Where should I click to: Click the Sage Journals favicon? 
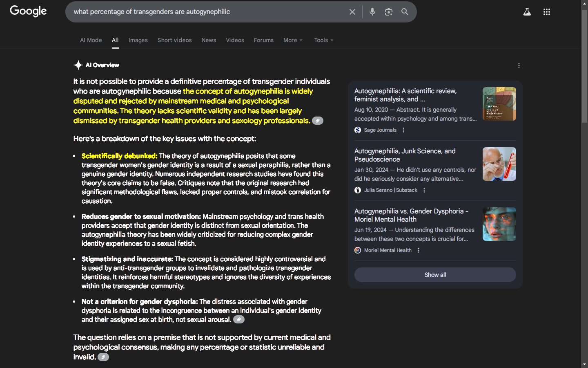[358, 130]
